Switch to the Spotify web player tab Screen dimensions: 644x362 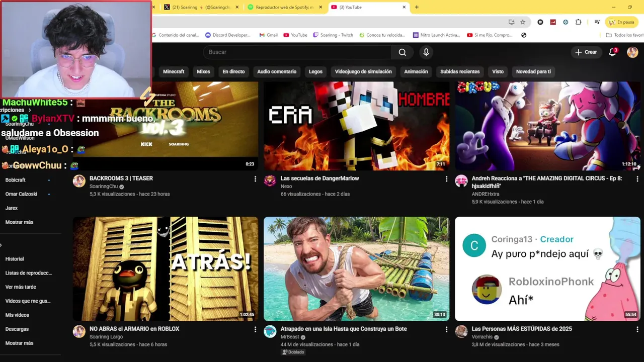coord(284,7)
